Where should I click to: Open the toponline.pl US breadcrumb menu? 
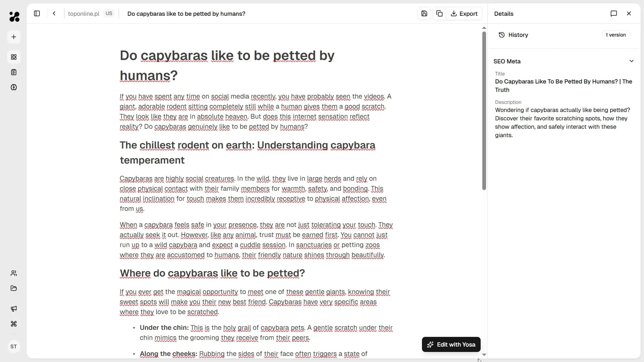point(91,14)
